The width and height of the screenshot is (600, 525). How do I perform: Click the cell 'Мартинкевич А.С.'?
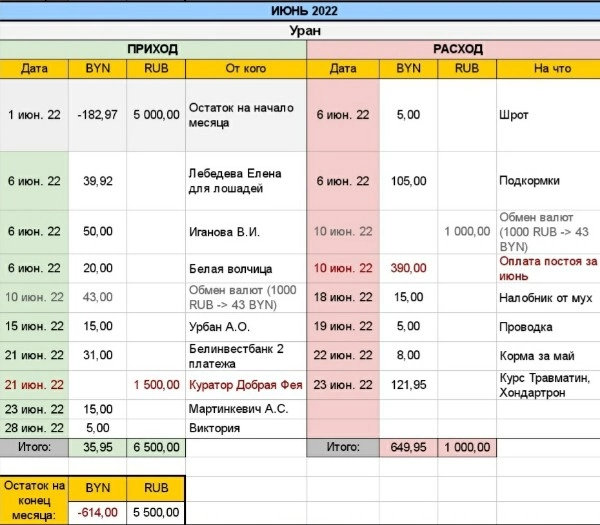pos(246,409)
